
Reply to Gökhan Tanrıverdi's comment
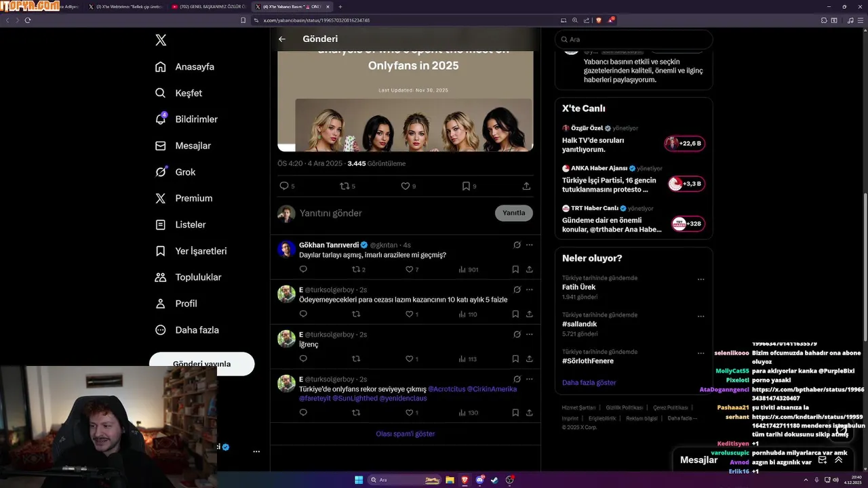303,269
